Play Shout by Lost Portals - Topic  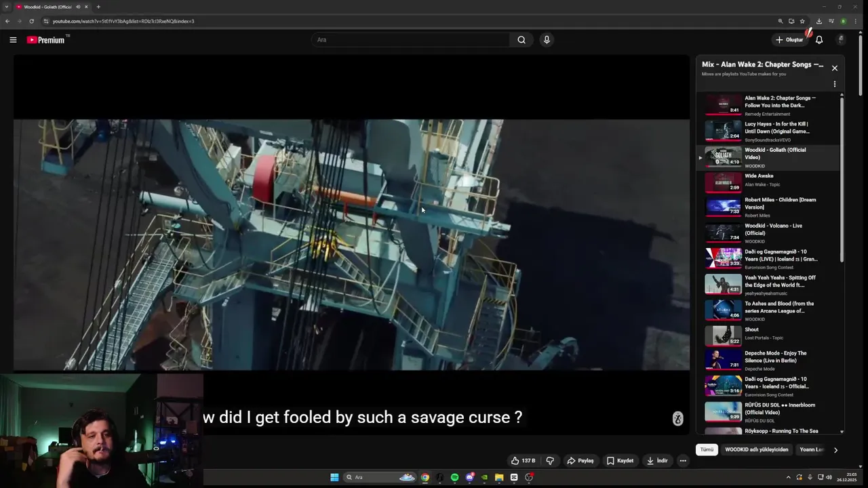pyautogui.click(x=768, y=336)
